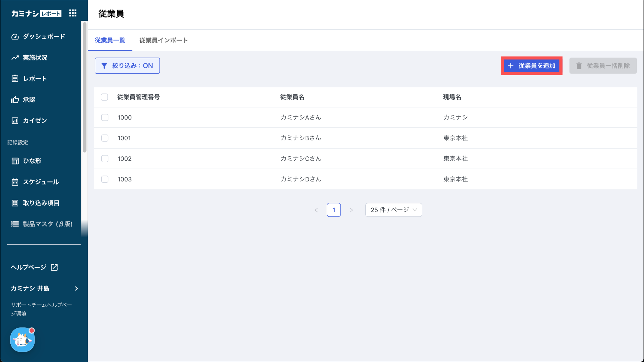Open 実施状況 trend line icon
The height and width of the screenshot is (362, 644).
tap(15, 58)
